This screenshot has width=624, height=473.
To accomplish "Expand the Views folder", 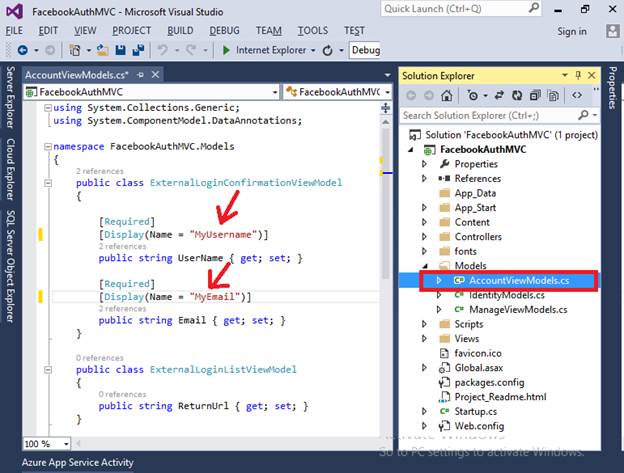I will (x=424, y=339).
